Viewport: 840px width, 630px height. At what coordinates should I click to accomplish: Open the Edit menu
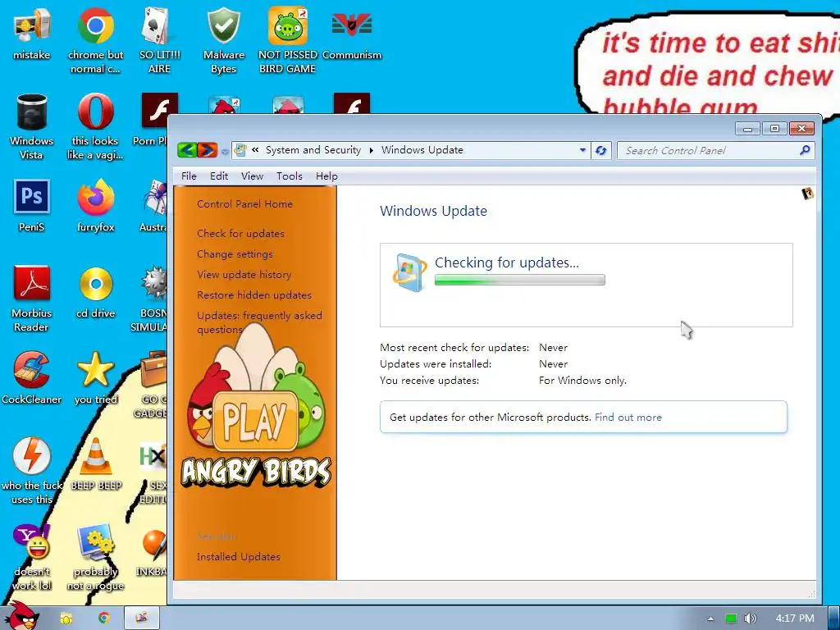(218, 176)
